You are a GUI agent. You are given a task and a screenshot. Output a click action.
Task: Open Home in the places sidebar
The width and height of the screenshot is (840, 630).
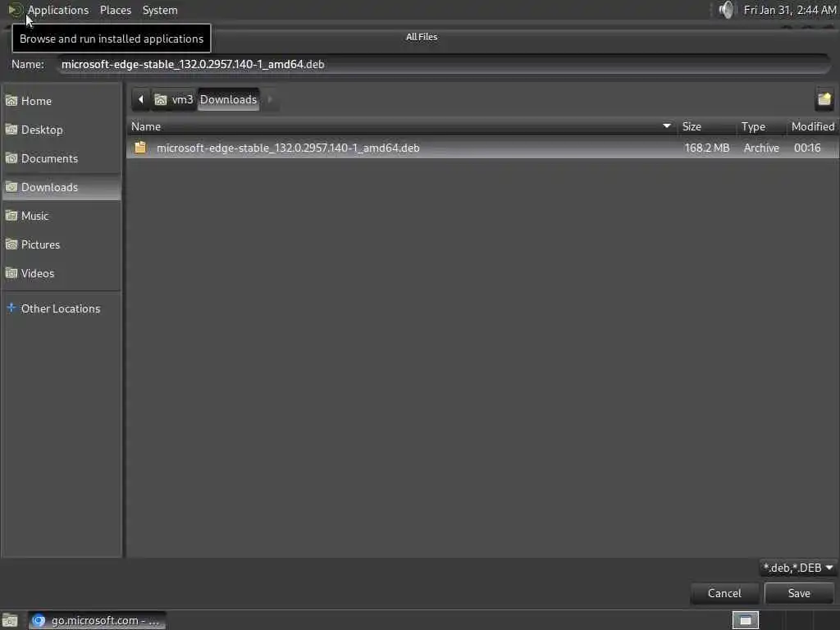[x=62, y=101]
